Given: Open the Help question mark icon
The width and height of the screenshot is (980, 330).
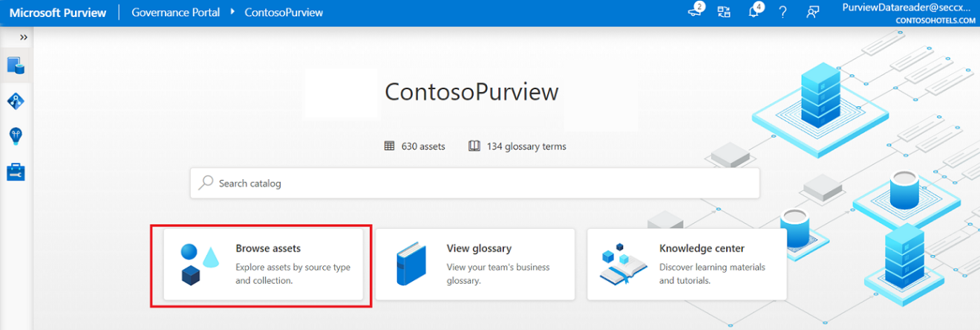Looking at the screenshot, I should pyautogui.click(x=783, y=13).
